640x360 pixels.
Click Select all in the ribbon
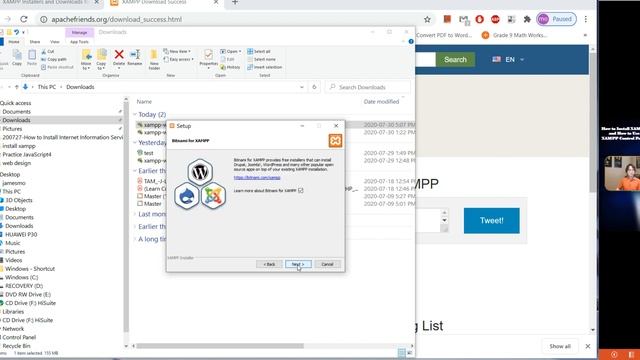tap(259, 51)
